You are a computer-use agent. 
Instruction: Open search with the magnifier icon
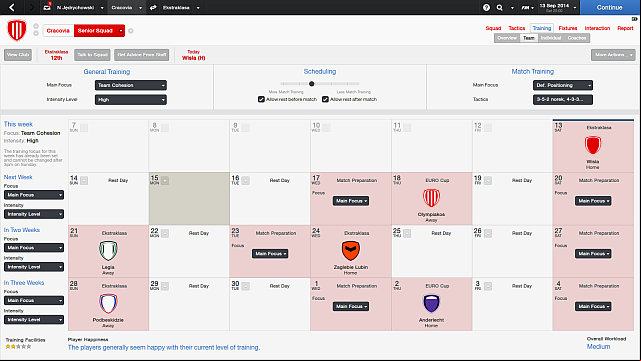click(500, 7)
